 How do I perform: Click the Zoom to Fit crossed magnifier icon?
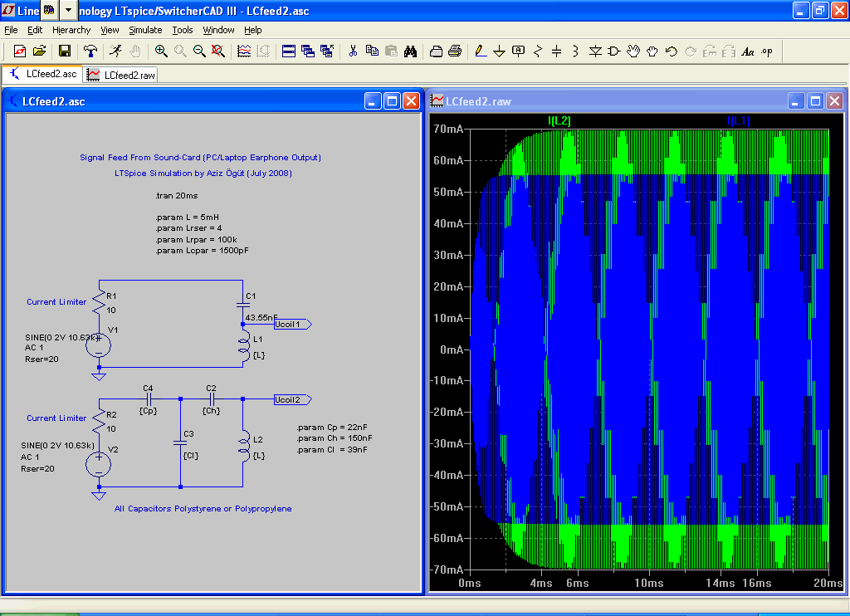[x=218, y=51]
